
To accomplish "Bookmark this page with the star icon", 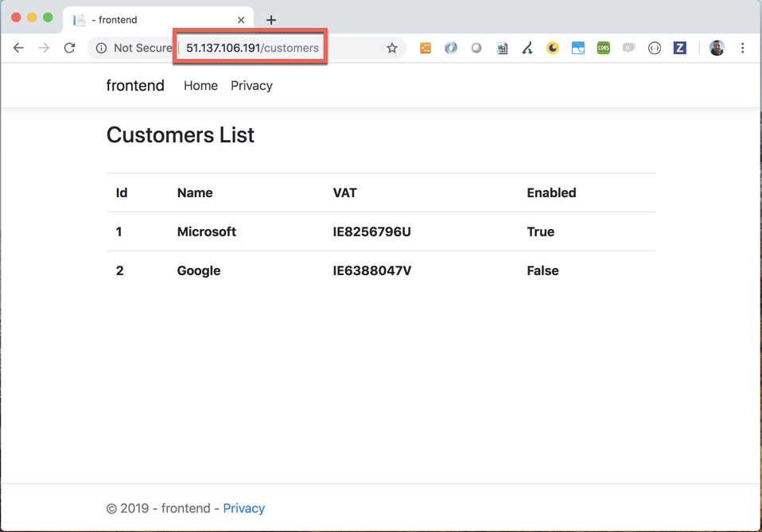I will pyautogui.click(x=391, y=48).
